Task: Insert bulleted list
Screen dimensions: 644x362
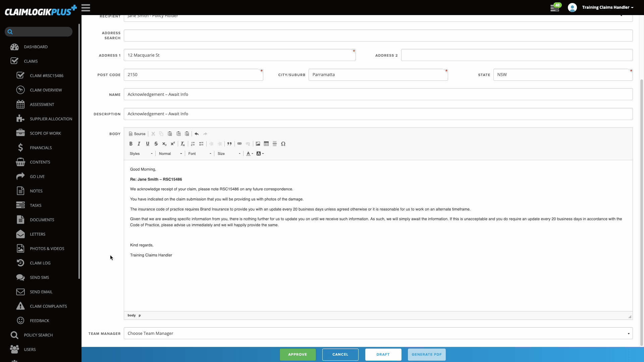Action: [201, 144]
